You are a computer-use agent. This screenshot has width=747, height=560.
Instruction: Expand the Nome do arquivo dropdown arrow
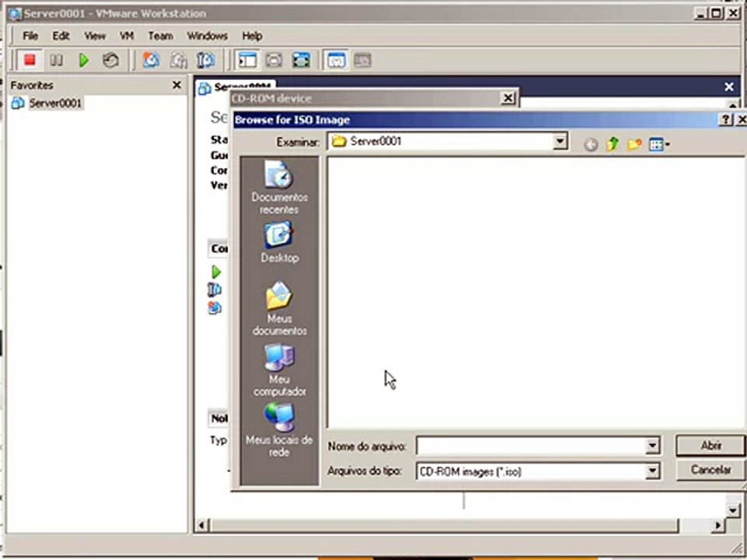click(652, 446)
